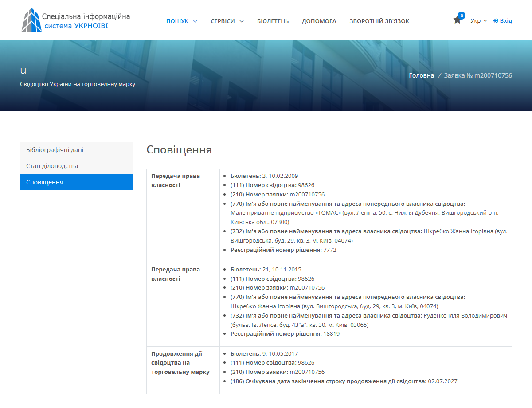
Task: Click the Сповіщення page heading
Action: (x=179, y=150)
